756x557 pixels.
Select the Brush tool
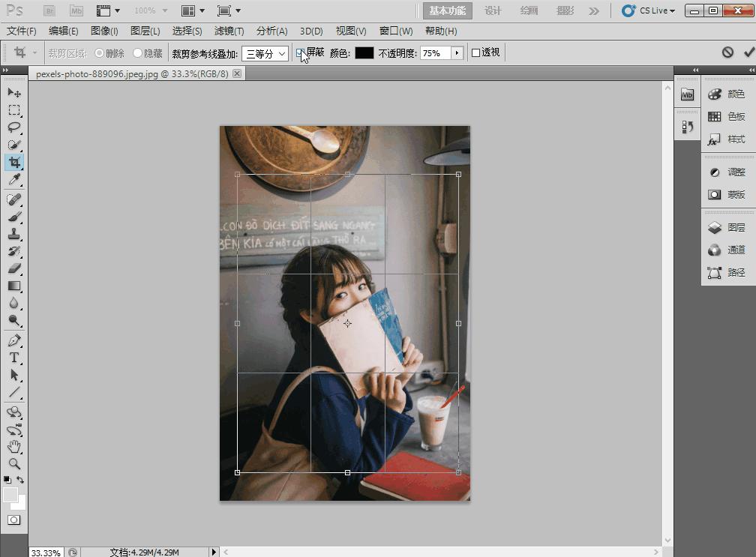14,217
